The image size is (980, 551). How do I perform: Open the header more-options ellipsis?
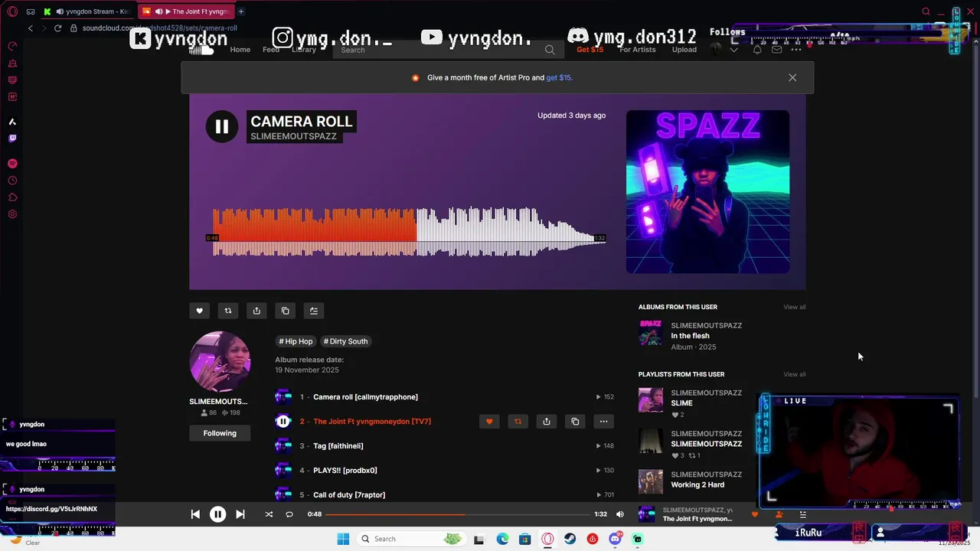796,50
